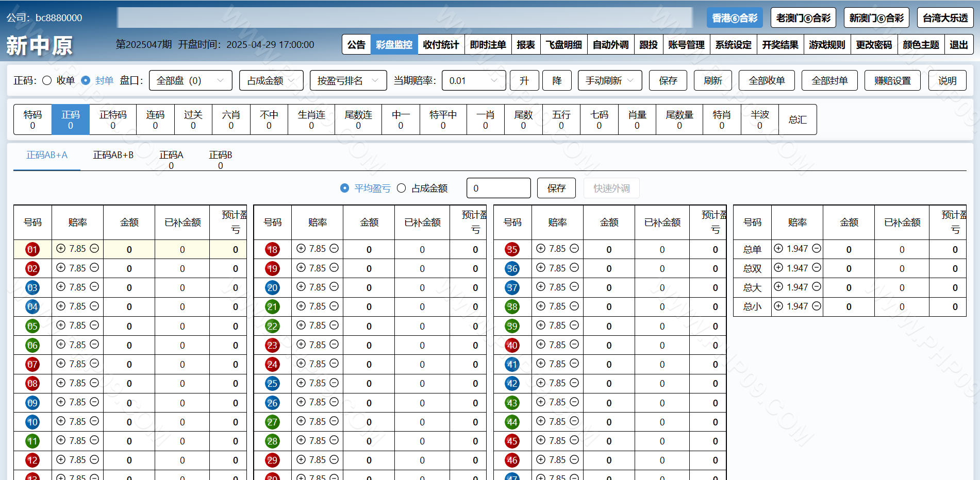This screenshot has height=480, width=980.
Task: Click the amount input field beside 保存
Action: [498, 188]
